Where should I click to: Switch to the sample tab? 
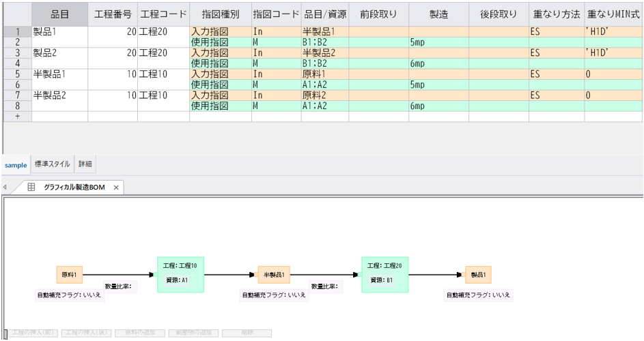16,165
